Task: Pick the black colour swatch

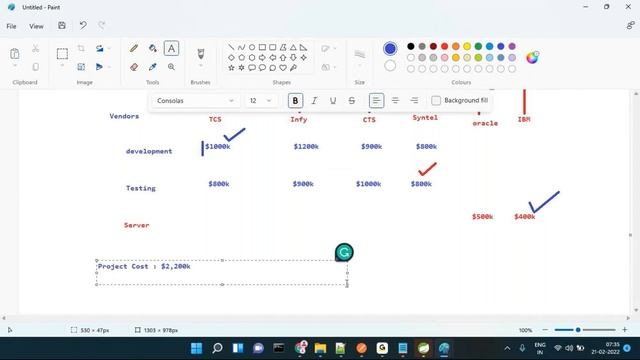Action: click(411, 46)
